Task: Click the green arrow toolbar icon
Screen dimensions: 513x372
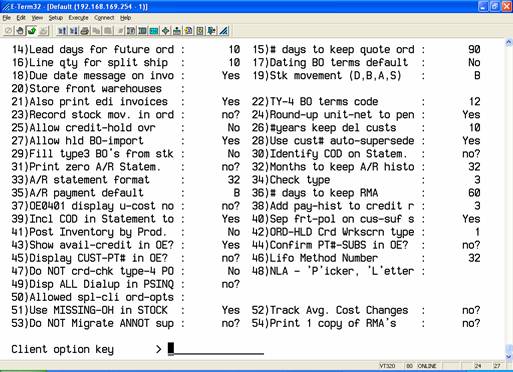Action: pos(31,31)
